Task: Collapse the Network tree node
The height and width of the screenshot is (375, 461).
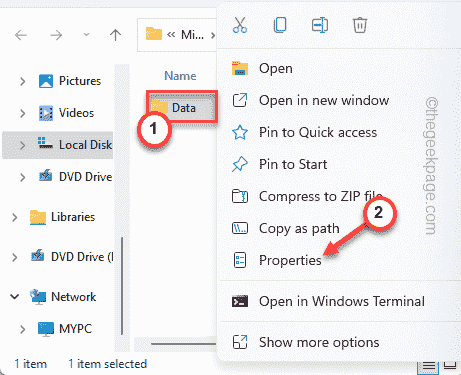Action: point(15,297)
